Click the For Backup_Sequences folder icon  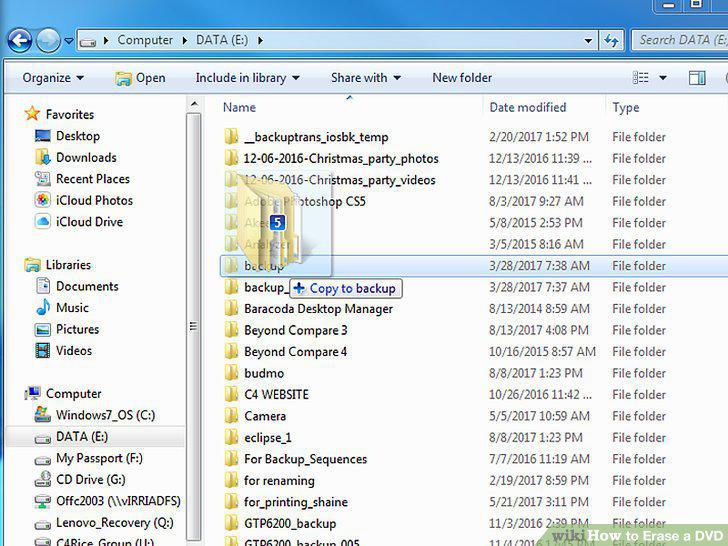231,459
